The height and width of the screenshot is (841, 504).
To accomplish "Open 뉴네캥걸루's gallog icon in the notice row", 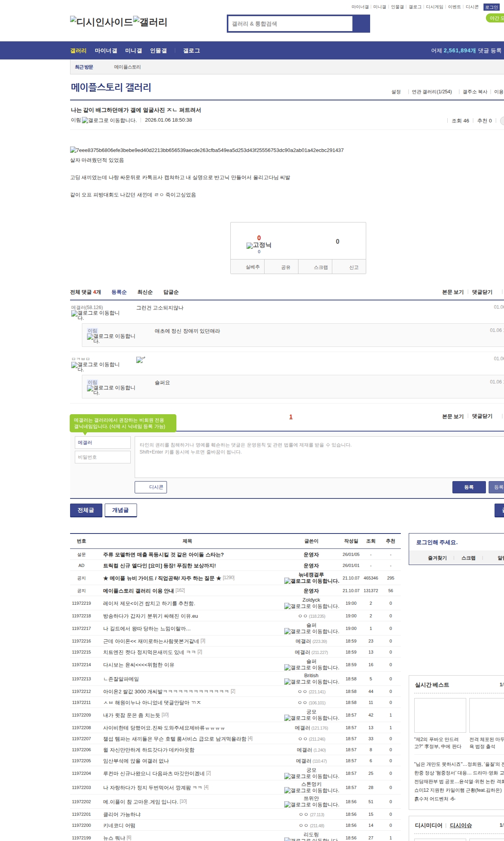I will [311, 581].
